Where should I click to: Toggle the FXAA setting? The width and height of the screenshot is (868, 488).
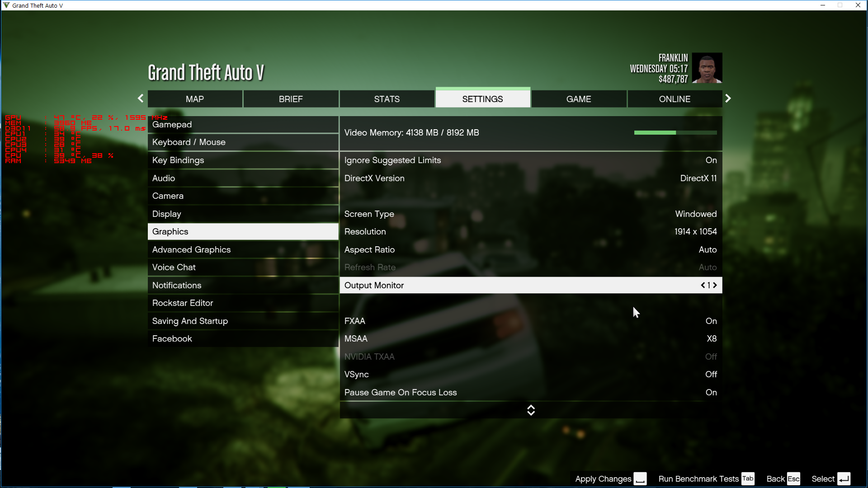click(531, 321)
